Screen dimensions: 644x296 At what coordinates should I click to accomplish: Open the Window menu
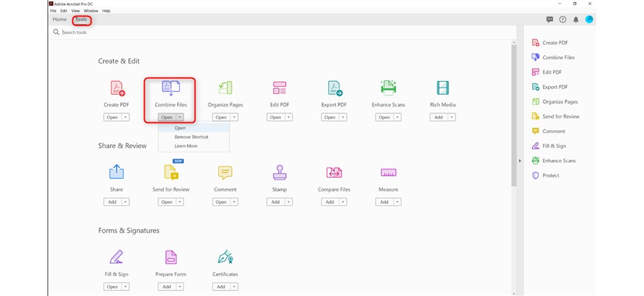point(91,11)
